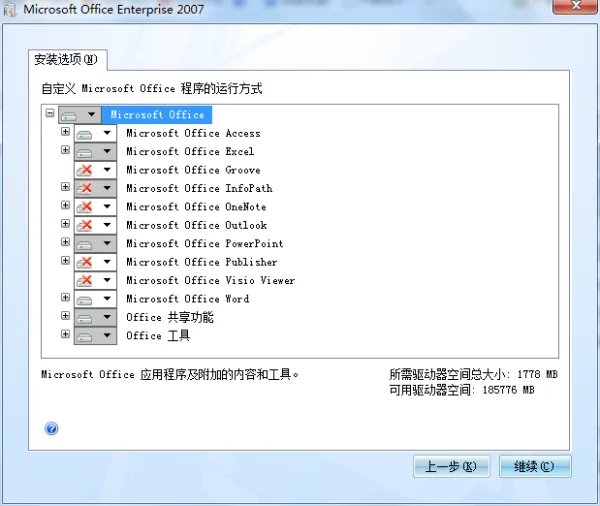Expand the Microsoft Office Word node
600x506 pixels.
coord(65,297)
